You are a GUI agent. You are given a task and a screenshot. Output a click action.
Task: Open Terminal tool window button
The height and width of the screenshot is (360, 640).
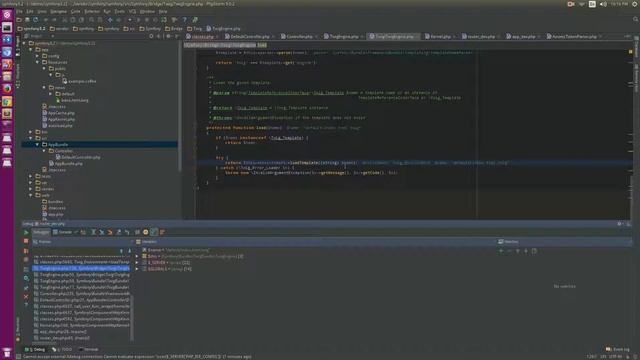(89, 349)
